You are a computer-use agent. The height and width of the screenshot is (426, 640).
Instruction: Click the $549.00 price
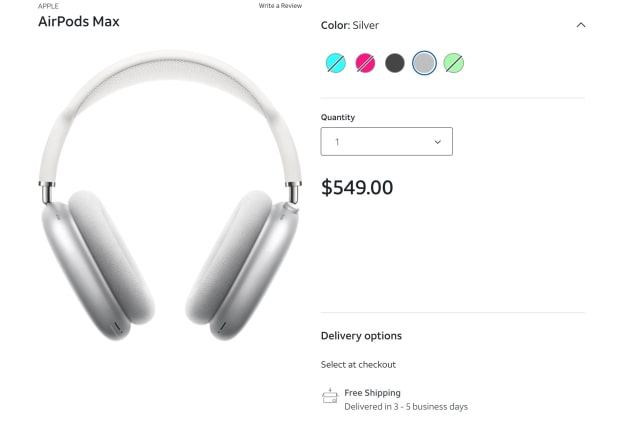[357, 187]
